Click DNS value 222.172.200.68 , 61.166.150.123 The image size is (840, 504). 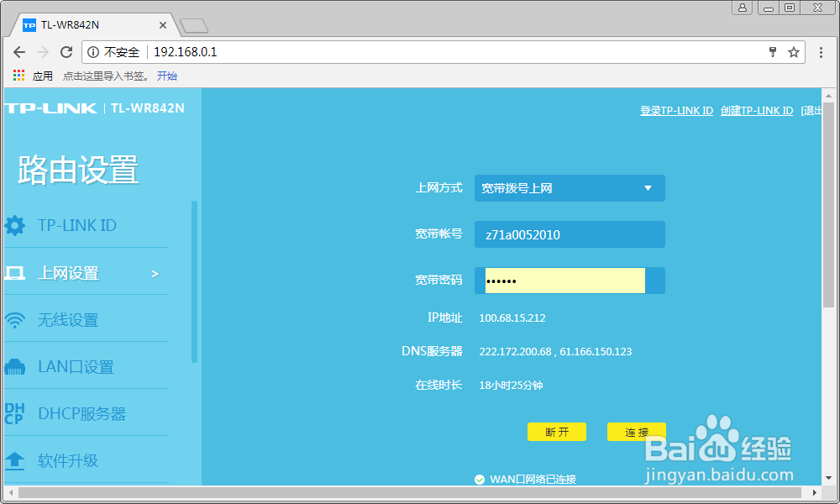click(555, 352)
